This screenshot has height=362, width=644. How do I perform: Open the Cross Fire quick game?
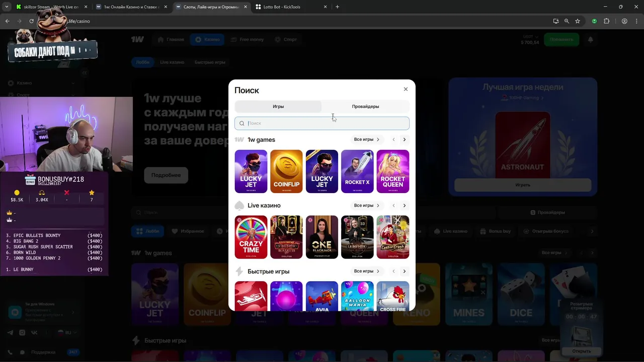(393, 297)
